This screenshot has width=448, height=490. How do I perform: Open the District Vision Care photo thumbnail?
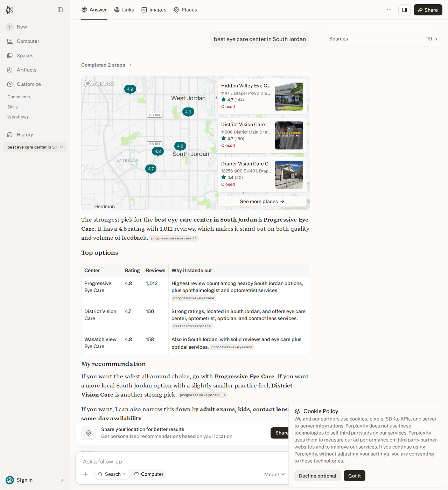(289, 135)
